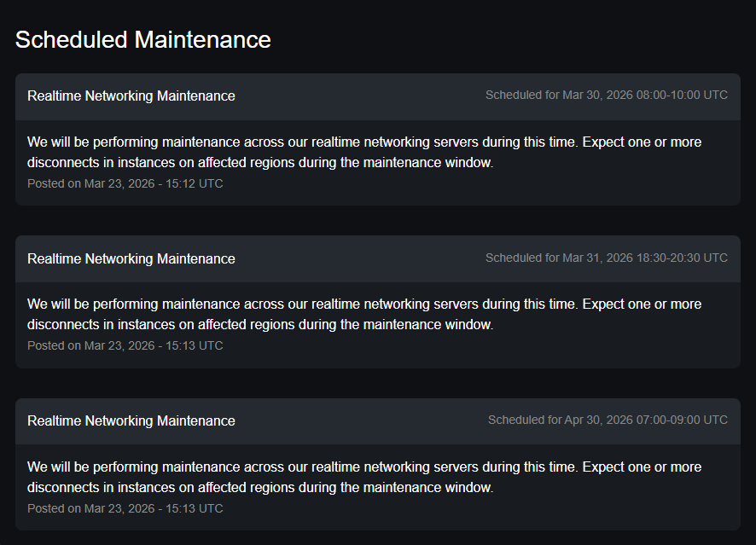Click 'We will be performing' in the Mar 30 card
The image size is (756, 545).
[x=94, y=142]
